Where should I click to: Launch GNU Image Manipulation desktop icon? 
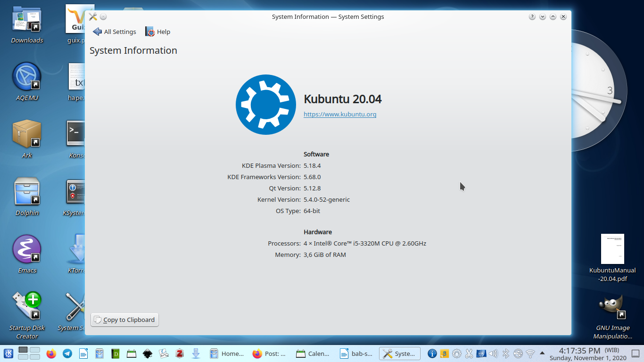(612, 316)
